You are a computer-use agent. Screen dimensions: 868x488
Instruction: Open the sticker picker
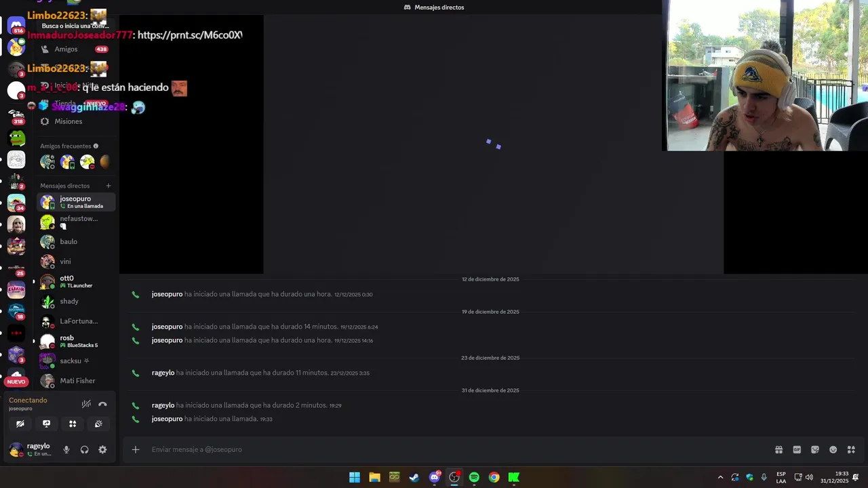point(815,449)
